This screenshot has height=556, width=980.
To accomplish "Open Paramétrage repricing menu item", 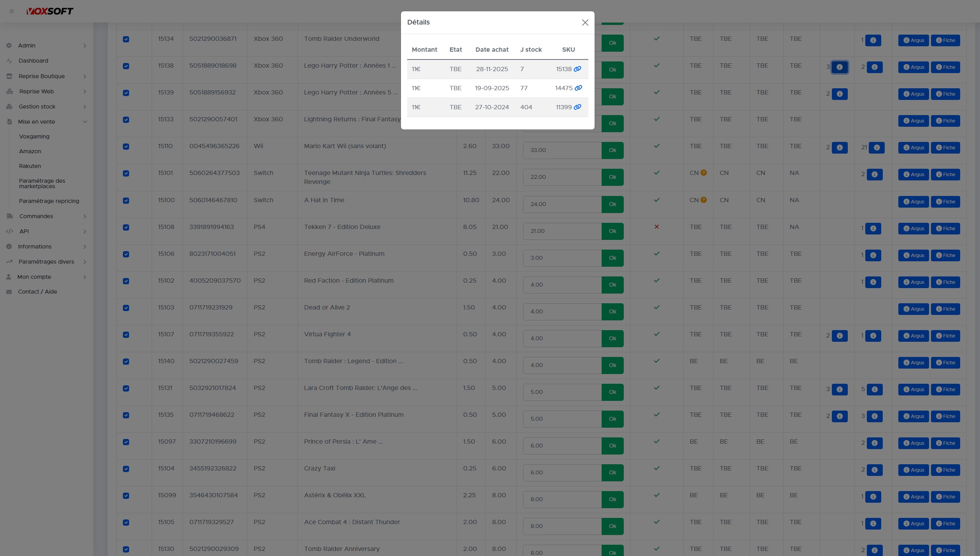I will pos(49,201).
